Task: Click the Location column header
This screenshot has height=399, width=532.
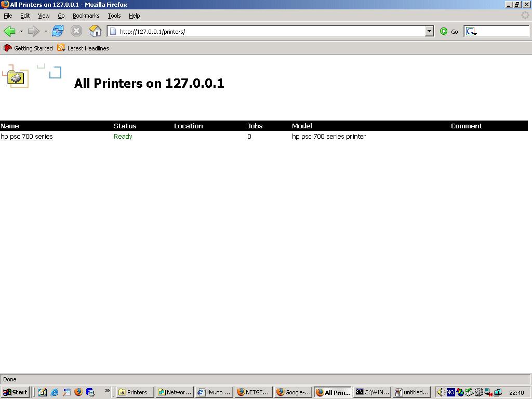Action: pos(188,126)
